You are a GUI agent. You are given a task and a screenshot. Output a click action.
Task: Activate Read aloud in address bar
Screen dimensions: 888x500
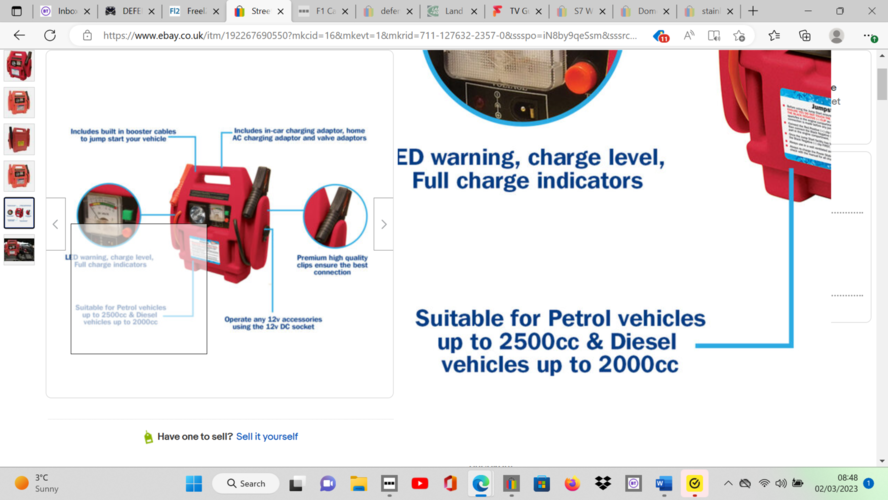tap(689, 36)
